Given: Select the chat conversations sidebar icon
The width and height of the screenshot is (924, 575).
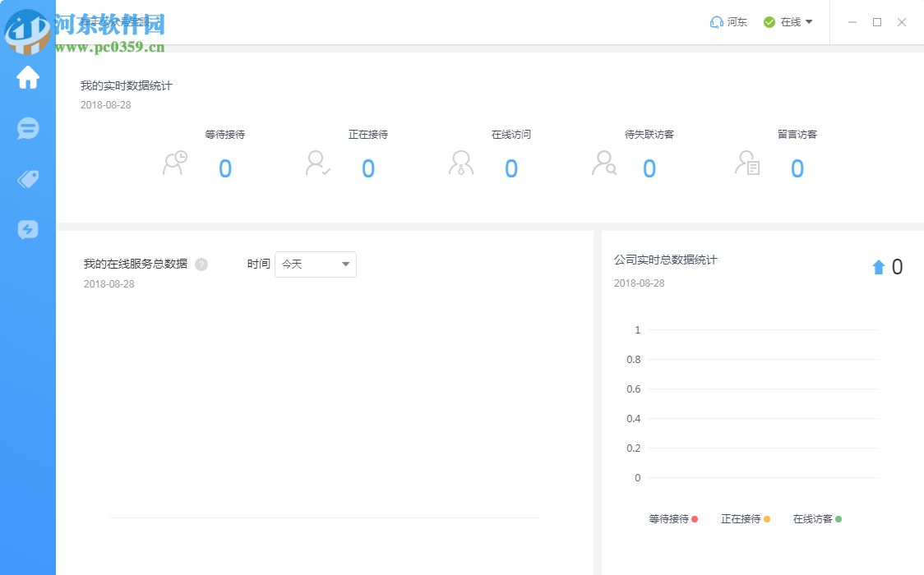Looking at the screenshot, I should point(27,129).
